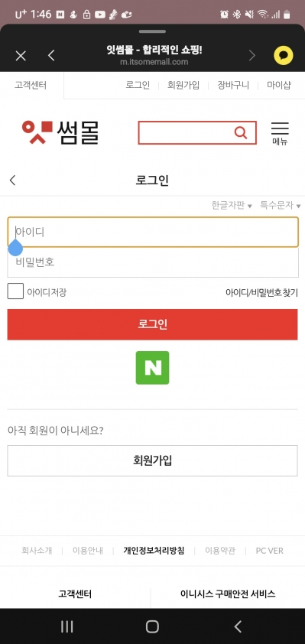This screenshot has height=644, width=305.
Task: Tap the 회원가입 outlined button
Action: pos(152,461)
